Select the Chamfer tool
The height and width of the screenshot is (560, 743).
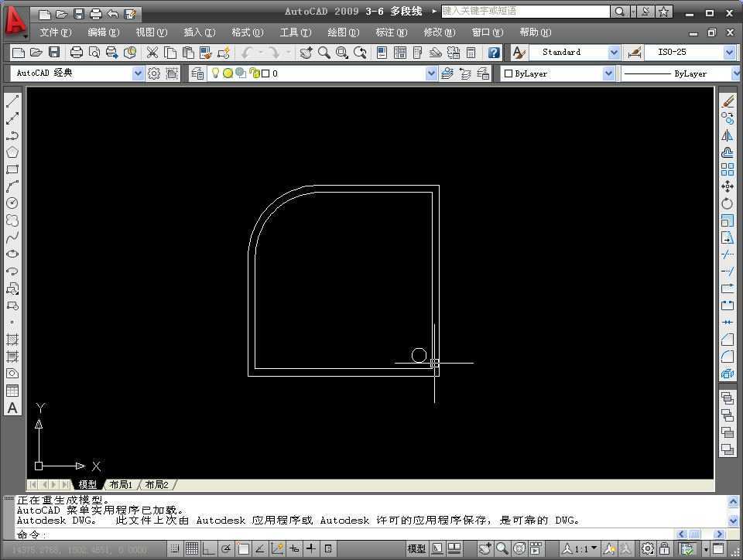pos(728,340)
